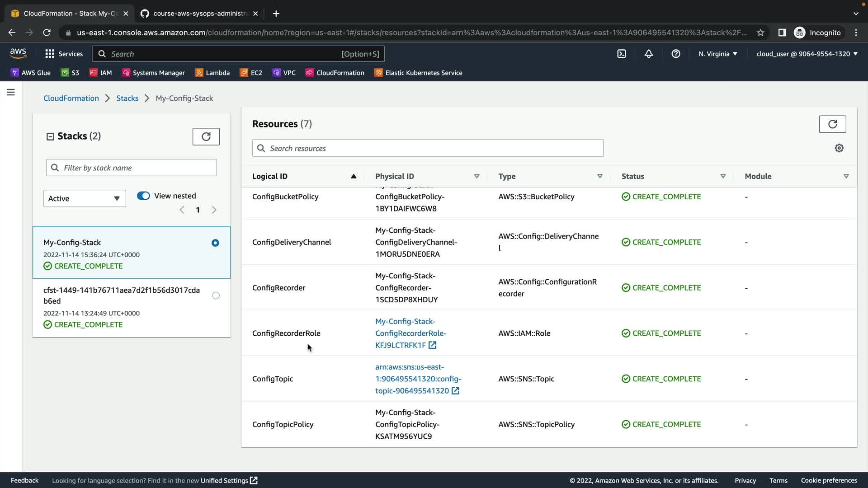Open the hamburger navigation menu
This screenshot has height=488, width=868.
click(x=11, y=92)
